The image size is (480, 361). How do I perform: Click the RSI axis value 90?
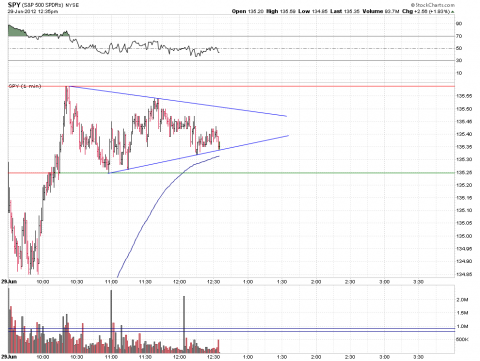pos(459,24)
